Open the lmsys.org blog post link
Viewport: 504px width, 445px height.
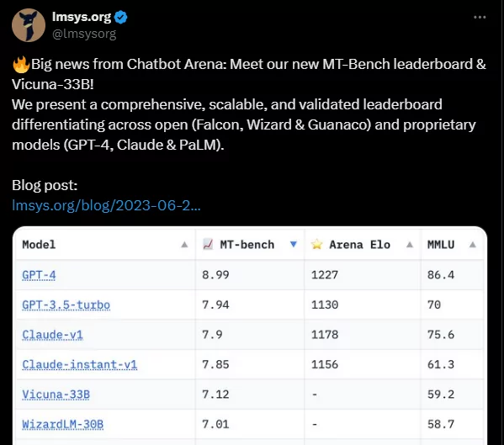pos(106,205)
